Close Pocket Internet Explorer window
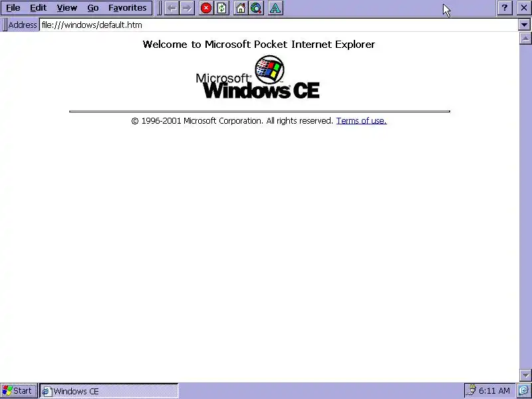The image size is (532, 399). pos(524,8)
